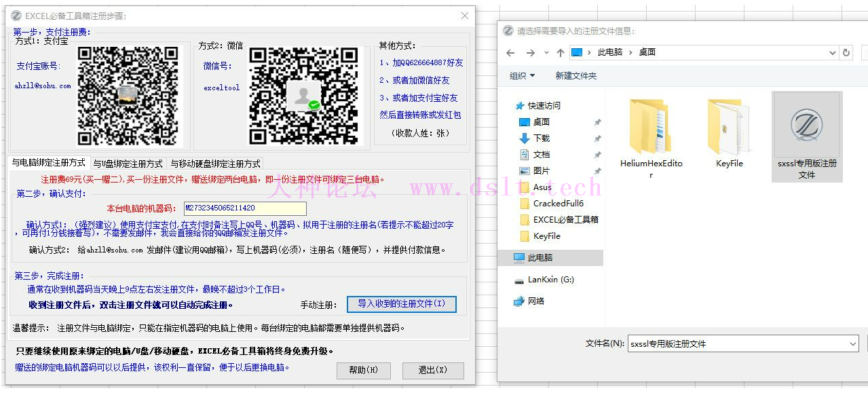
Task: Click the text 1、加QQ626664887好友
Action: pos(421,63)
